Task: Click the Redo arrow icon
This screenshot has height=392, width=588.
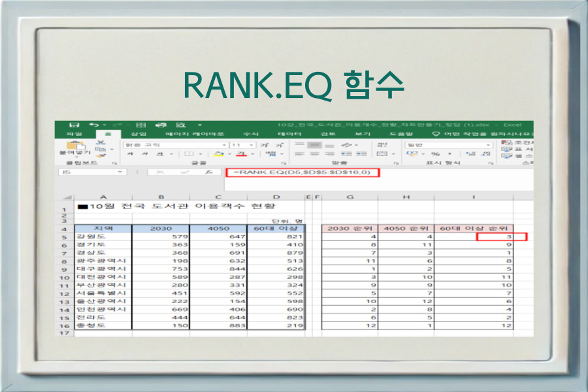Action: pos(117,125)
